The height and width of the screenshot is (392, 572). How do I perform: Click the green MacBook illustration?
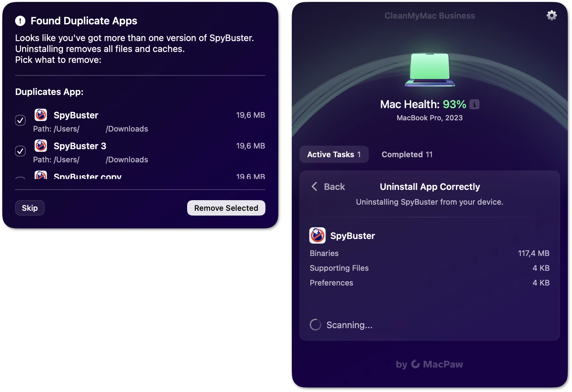pos(430,70)
